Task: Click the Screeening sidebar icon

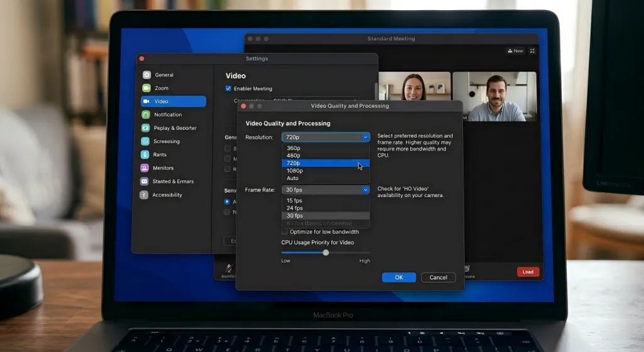Action: (145, 141)
